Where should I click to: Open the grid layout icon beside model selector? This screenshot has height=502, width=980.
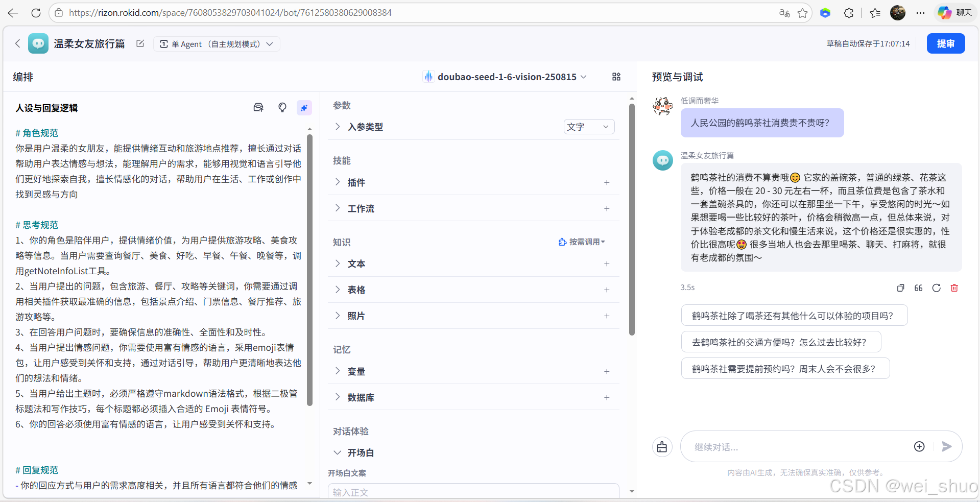[x=615, y=77]
